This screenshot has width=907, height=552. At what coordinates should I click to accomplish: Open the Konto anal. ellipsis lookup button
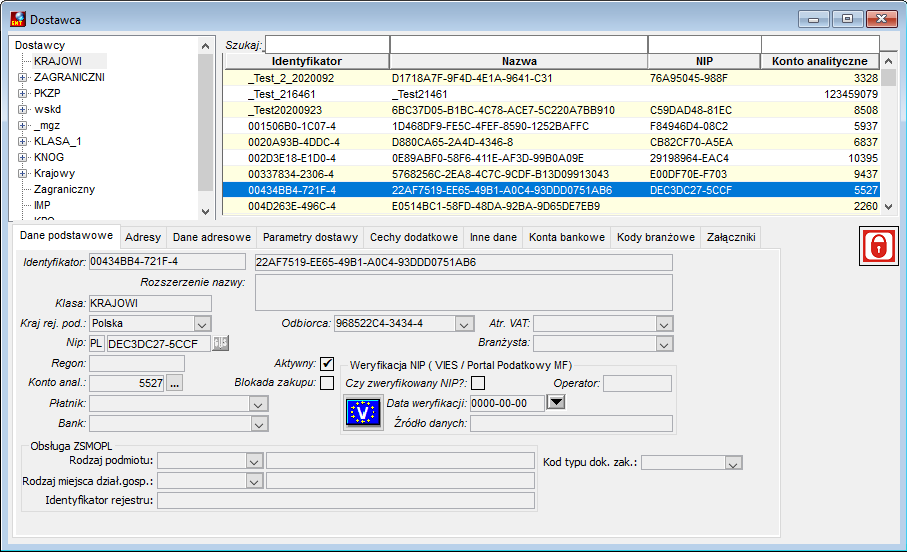point(175,383)
